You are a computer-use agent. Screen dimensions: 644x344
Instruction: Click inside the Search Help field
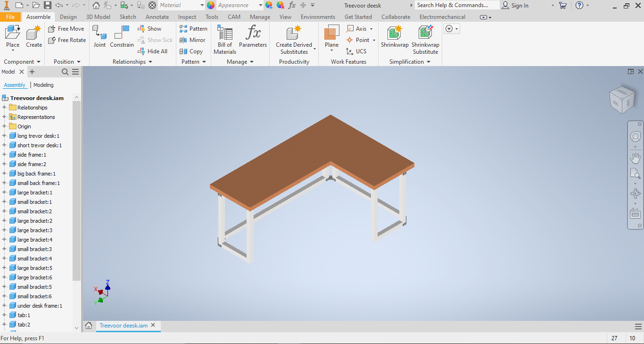pyautogui.click(x=455, y=5)
